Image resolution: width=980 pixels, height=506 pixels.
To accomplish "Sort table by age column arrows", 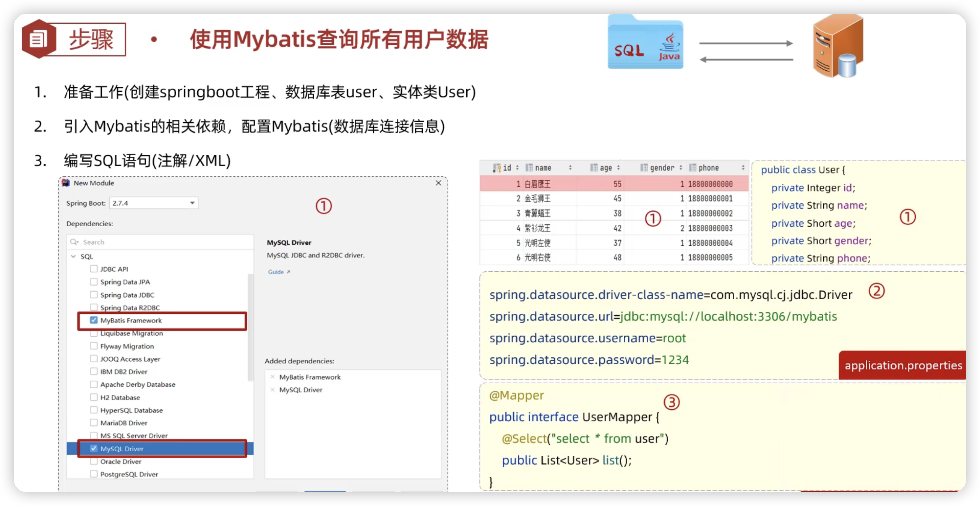I will [x=618, y=168].
